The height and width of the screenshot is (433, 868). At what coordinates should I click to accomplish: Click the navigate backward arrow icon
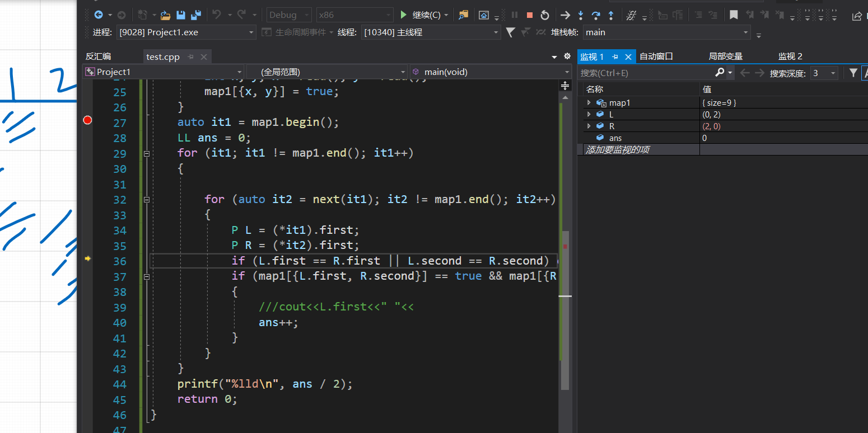pyautogui.click(x=99, y=15)
